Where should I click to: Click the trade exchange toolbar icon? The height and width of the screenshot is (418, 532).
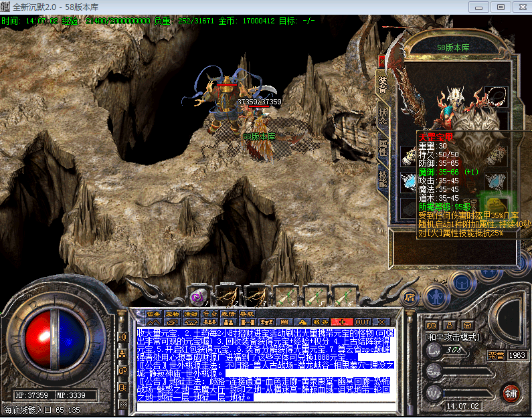(173, 322)
